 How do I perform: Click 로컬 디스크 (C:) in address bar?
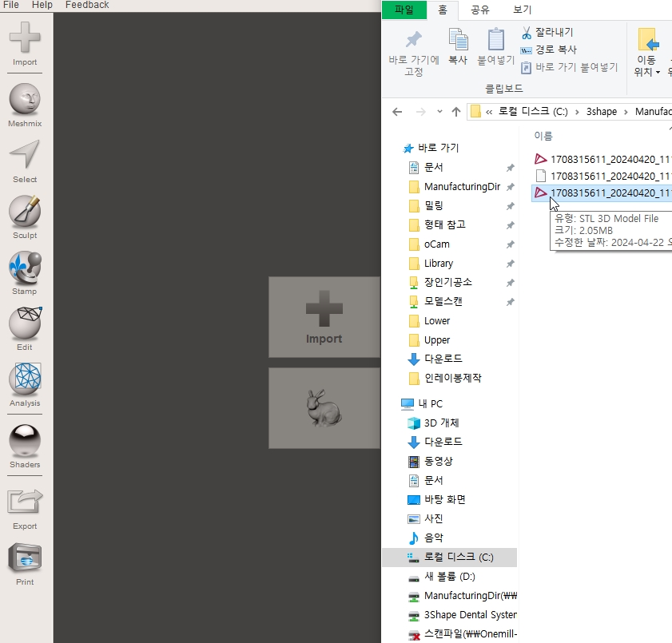coord(533,112)
